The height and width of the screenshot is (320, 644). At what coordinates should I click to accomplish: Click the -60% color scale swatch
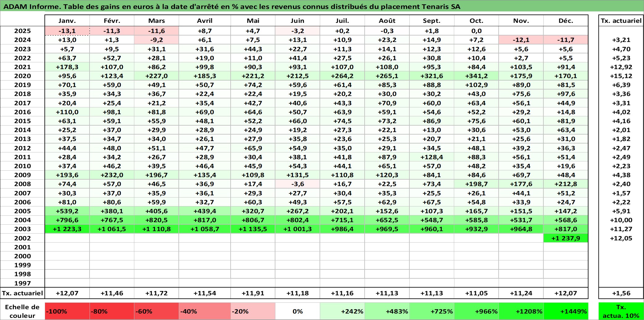[x=157, y=311]
